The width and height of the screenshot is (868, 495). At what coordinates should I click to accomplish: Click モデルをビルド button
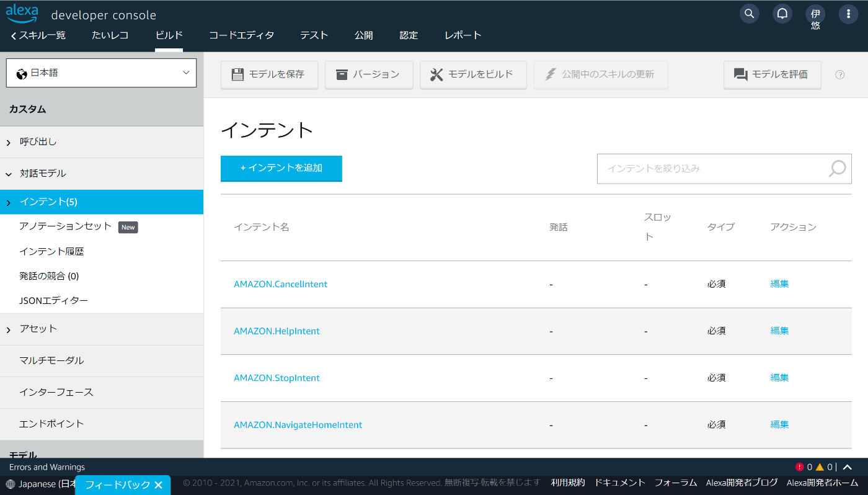[x=473, y=74]
